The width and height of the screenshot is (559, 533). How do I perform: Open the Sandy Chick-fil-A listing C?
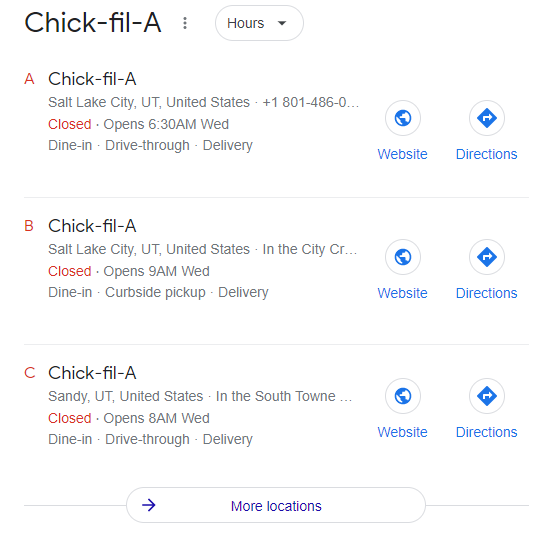click(92, 373)
